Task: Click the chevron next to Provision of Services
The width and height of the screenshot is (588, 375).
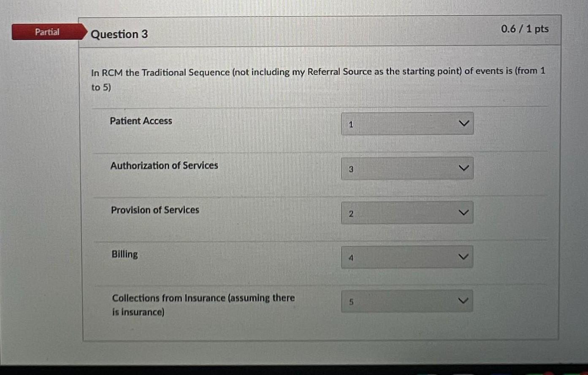Action: click(x=463, y=213)
